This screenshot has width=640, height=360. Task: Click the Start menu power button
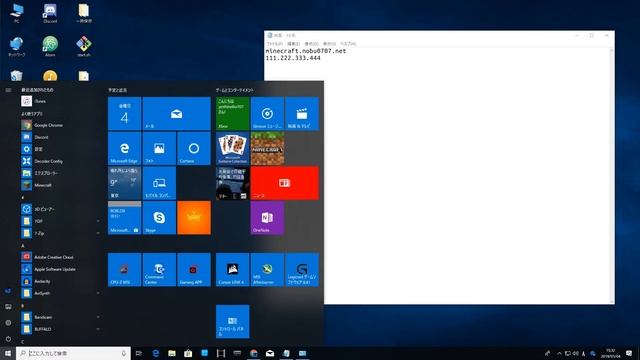pos(8,339)
